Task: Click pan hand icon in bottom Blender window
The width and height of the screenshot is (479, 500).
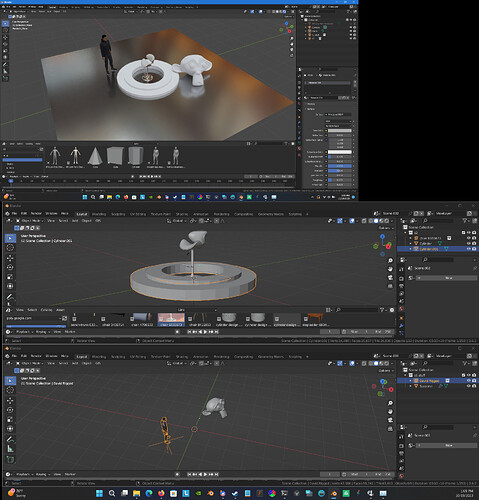Action: pos(390,411)
